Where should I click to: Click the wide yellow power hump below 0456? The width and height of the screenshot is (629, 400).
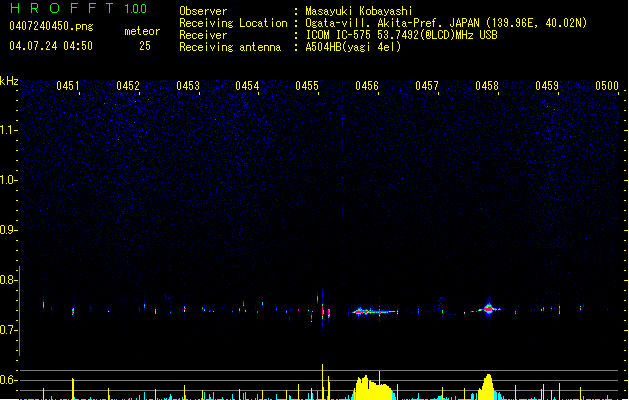[x=373, y=388]
